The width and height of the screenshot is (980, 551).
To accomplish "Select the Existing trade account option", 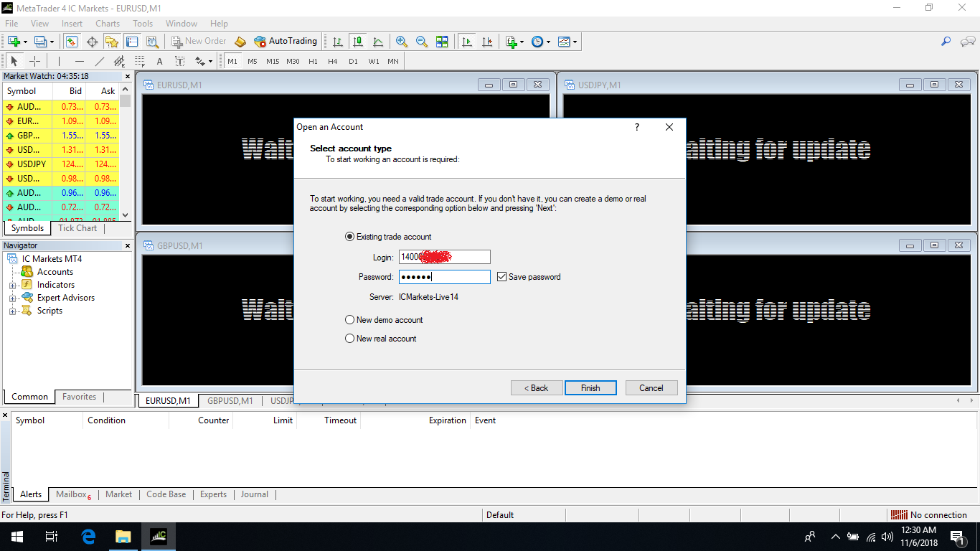I will tap(388, 237).
